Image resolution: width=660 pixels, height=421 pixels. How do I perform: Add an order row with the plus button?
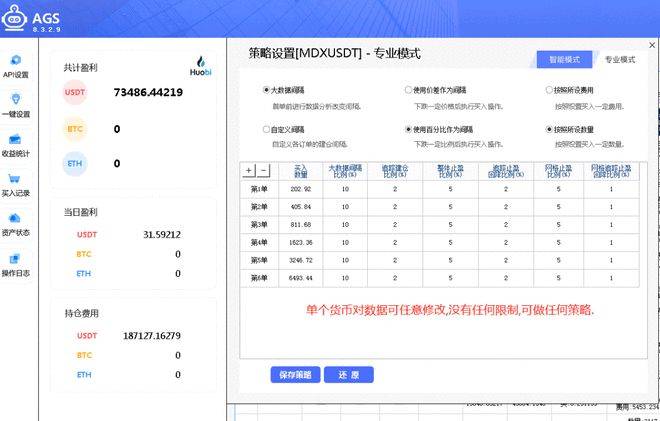click(249, 171)
